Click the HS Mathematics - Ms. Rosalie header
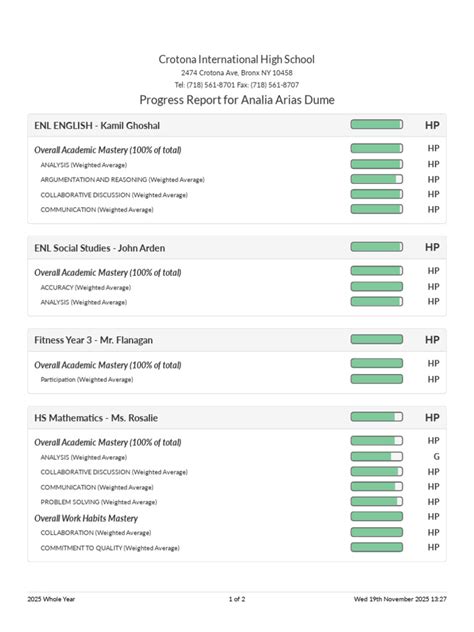Viewport: 474px width, 632px height. [96, 418]
